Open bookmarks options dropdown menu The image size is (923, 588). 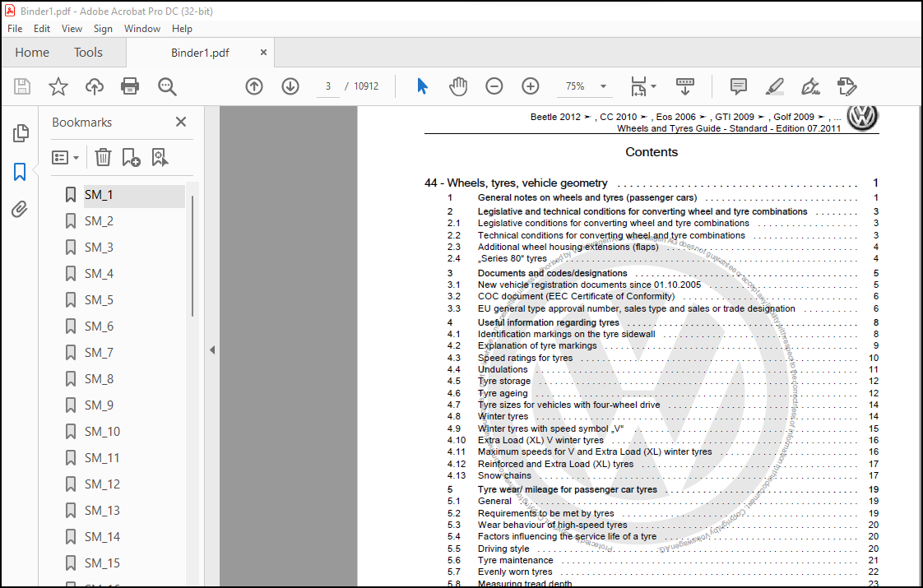65,157
